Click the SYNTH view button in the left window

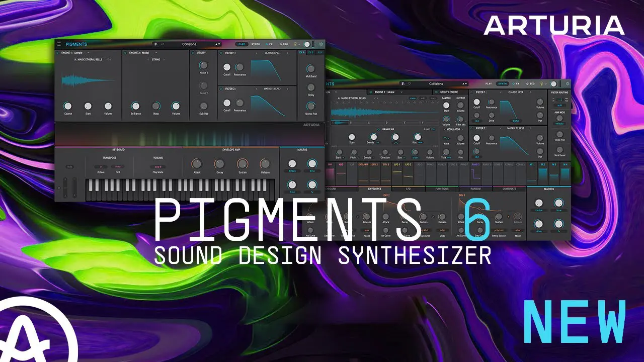pos(256,44)
